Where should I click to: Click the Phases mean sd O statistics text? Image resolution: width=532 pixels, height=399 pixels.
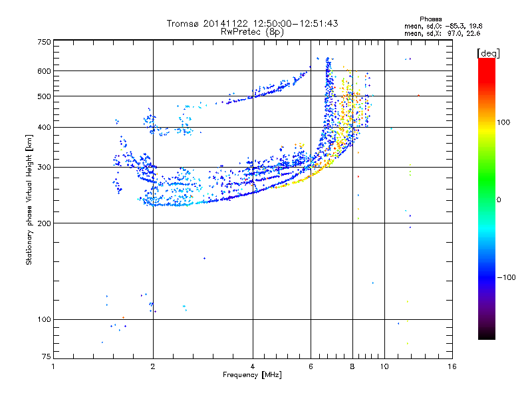443,23
